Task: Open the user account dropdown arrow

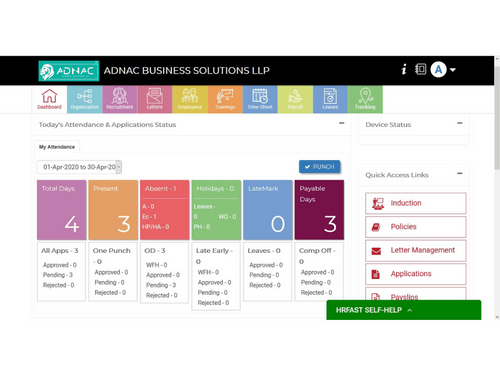Action: click(x=453, y=70)
